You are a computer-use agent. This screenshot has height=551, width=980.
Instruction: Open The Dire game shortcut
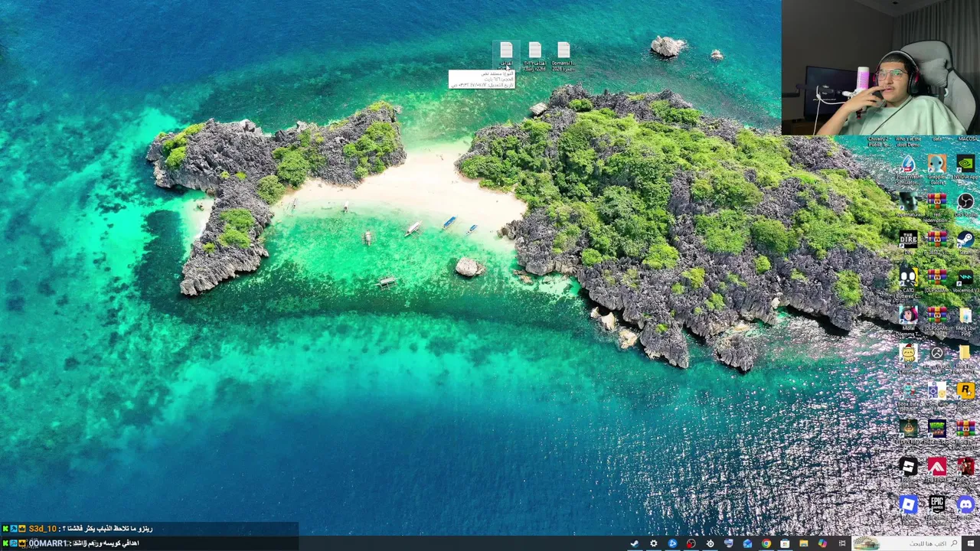point(908,240)
